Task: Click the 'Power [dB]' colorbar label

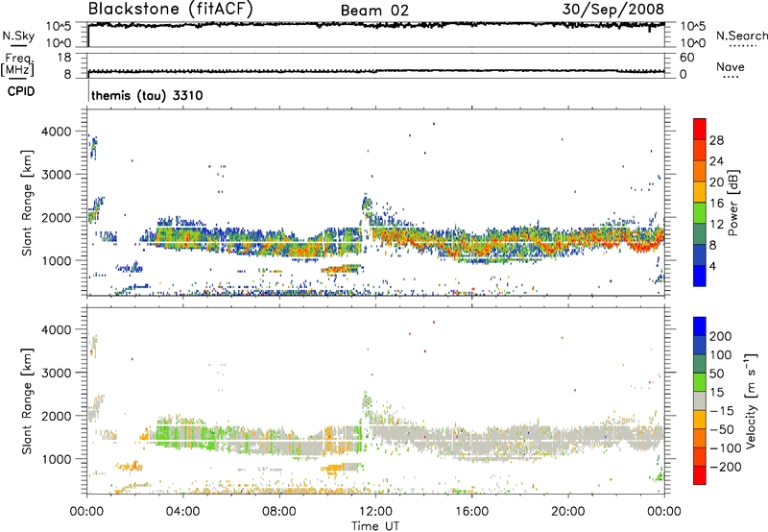Action: 732,203
